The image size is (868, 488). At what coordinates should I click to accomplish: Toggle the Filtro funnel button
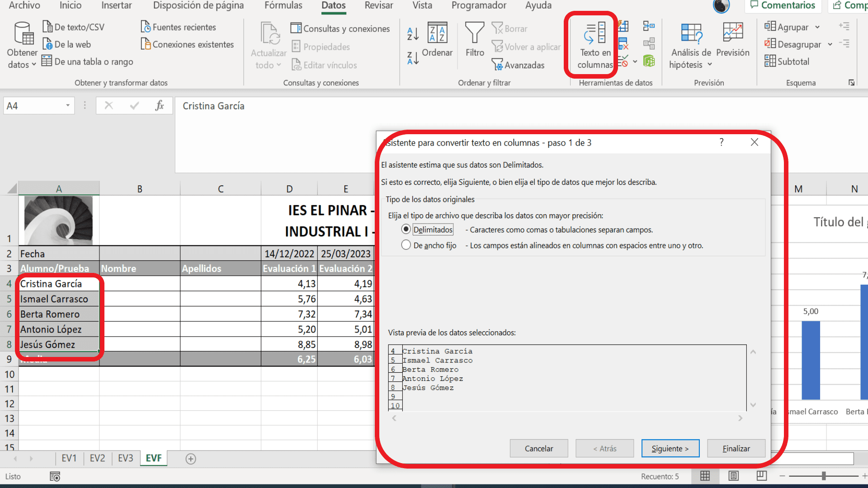[x=475, y=39]
